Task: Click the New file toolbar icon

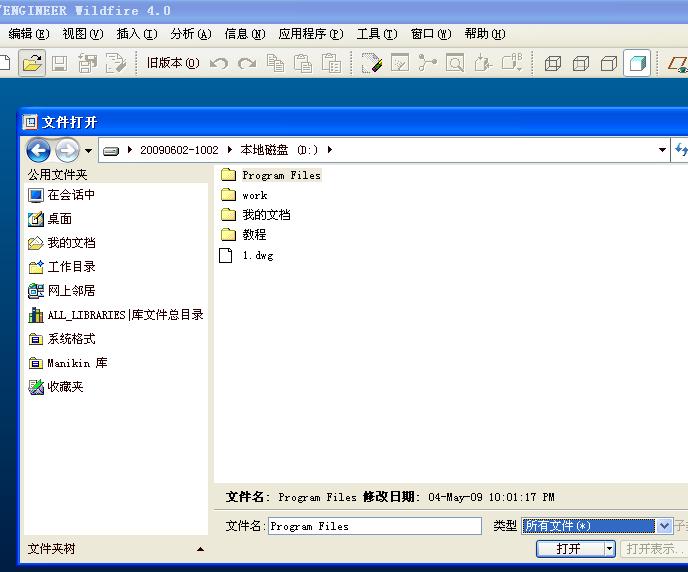Action: tap(4, 63)
